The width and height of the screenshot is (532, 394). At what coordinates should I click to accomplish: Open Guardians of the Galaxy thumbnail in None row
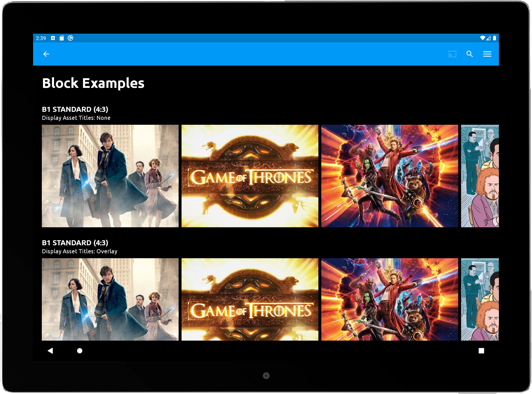(x=389, y=176)
